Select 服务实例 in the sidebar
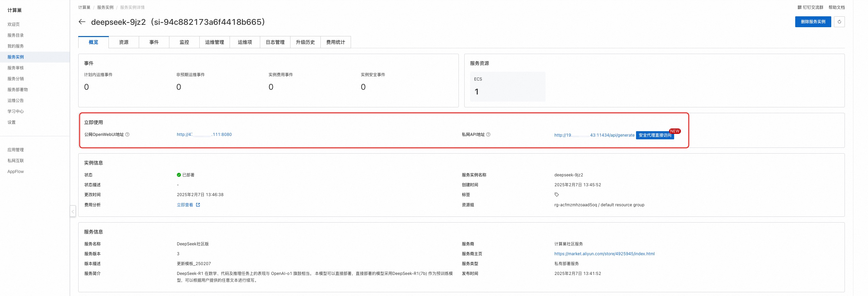Viewport: 868px width, 296px height. pyautogui.click(x=16, y=57)
